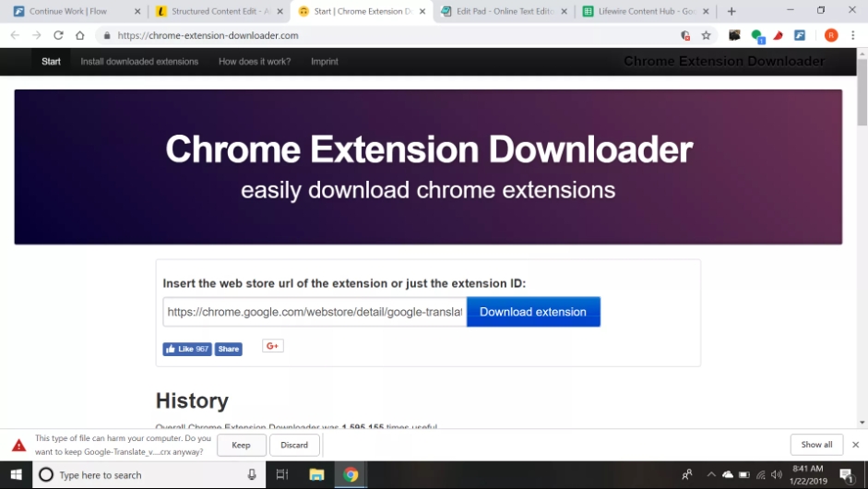Click the Google Plus button
The image size is (868, 489).
(x=272, y=346)
